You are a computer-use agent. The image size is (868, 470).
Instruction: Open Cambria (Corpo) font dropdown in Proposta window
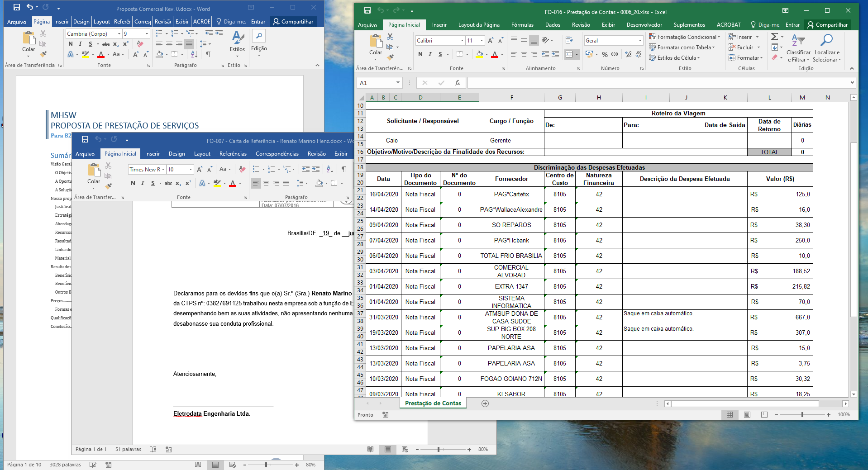(119, 34)
